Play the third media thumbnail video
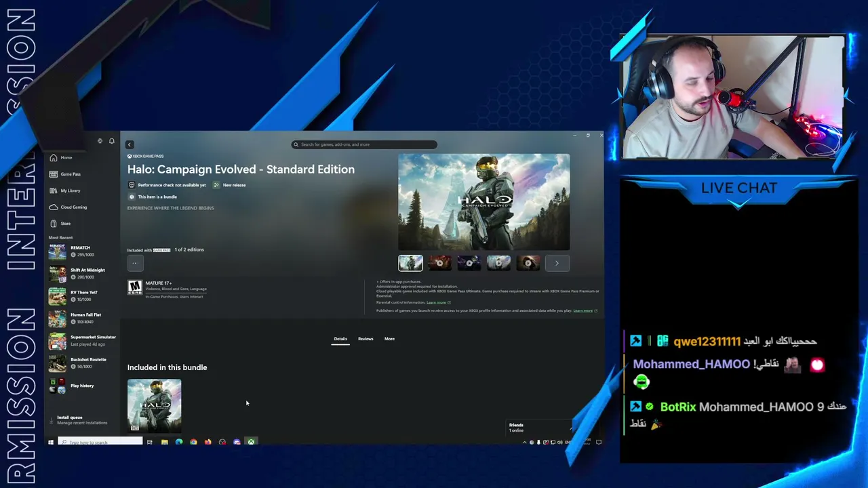868x488 pixels. point(469,263)
